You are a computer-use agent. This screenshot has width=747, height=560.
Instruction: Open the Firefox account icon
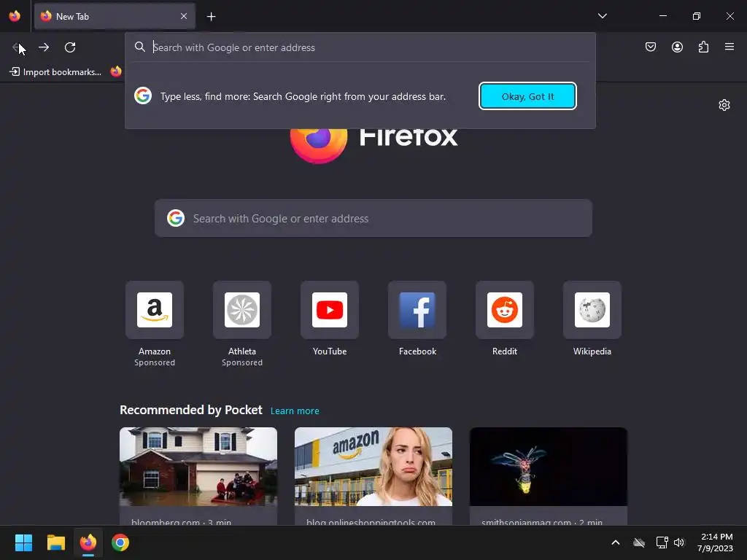677,47
